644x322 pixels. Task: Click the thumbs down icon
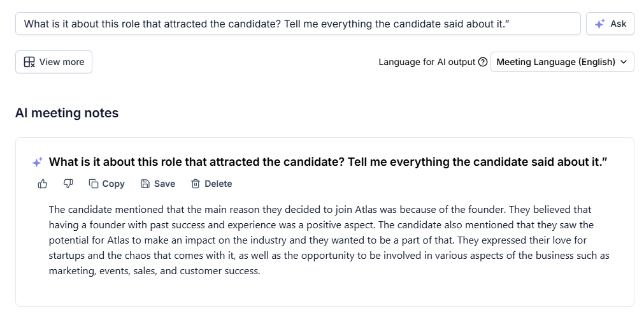tap(68, 184)
